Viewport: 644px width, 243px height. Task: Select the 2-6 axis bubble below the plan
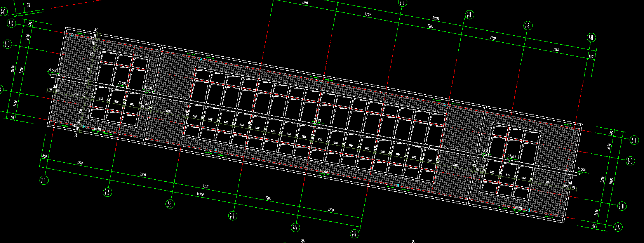(x=354, y=234)
